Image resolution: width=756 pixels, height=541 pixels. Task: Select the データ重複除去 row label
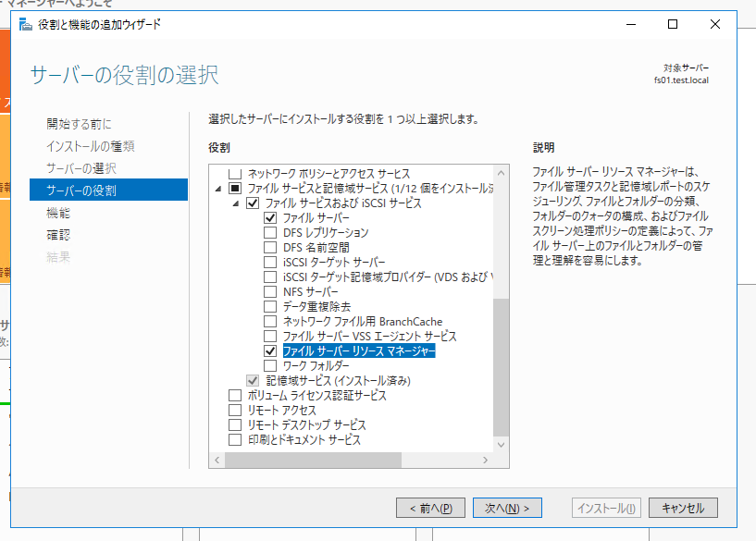pyautogui.click(x=316, y=306)
